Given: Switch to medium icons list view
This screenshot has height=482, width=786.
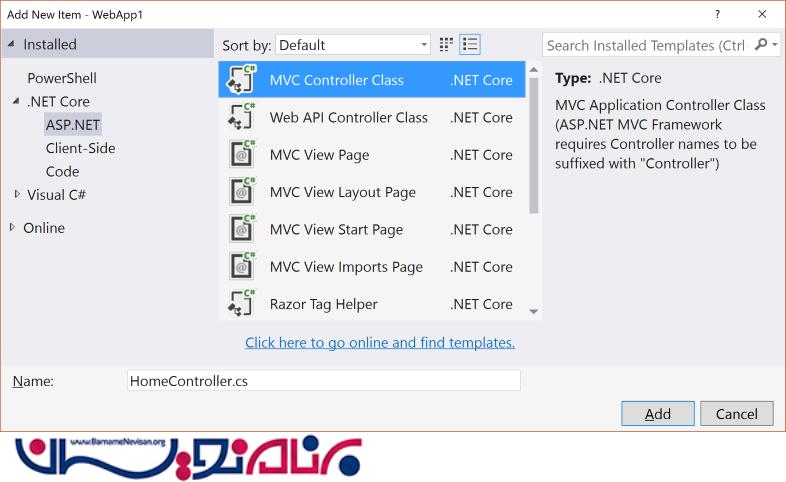Looking at the screenshot, I should (x=470, y=45).
